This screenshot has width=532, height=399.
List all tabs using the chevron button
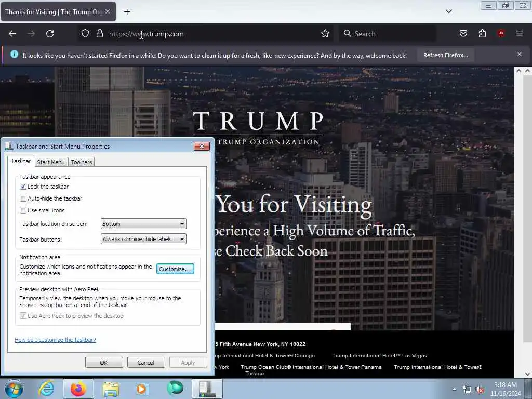(x=448, y=11)
